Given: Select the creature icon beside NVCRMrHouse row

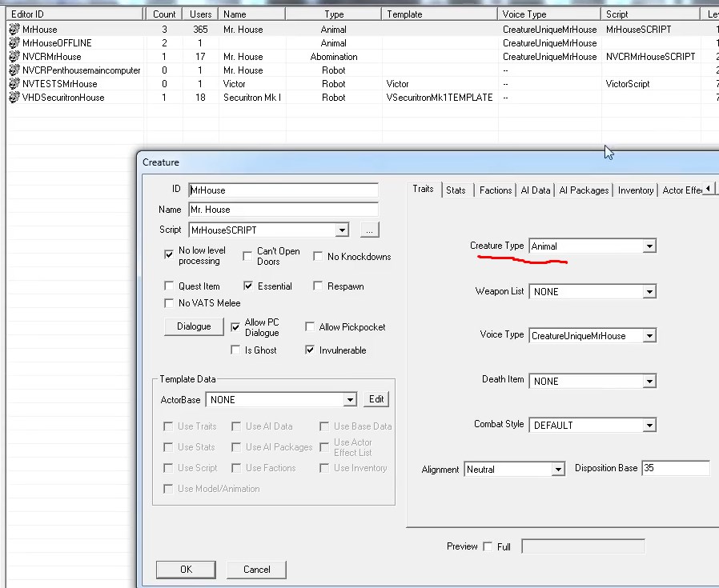Looking at the screenshot, I should [x=14, y=57].
